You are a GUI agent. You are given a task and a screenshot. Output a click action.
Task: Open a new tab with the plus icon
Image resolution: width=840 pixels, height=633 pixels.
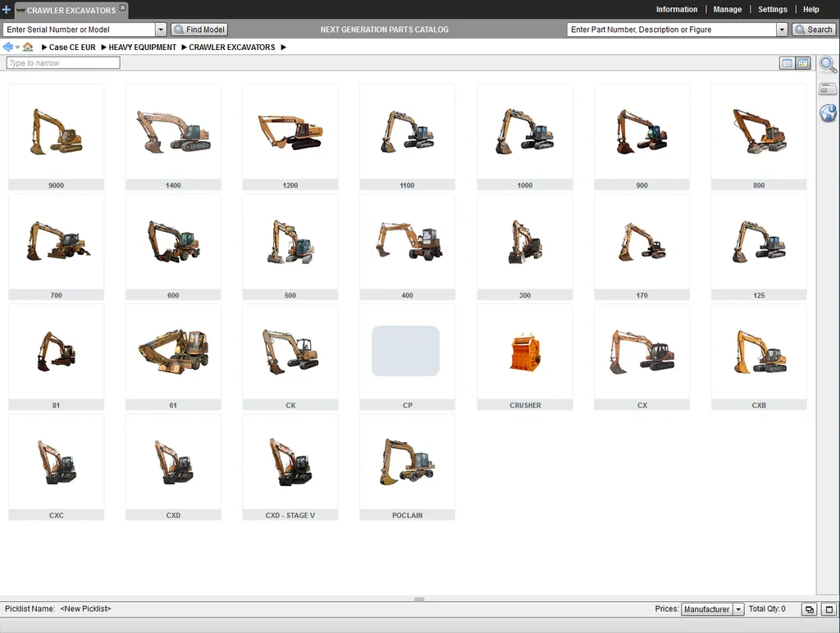point(6,10)
